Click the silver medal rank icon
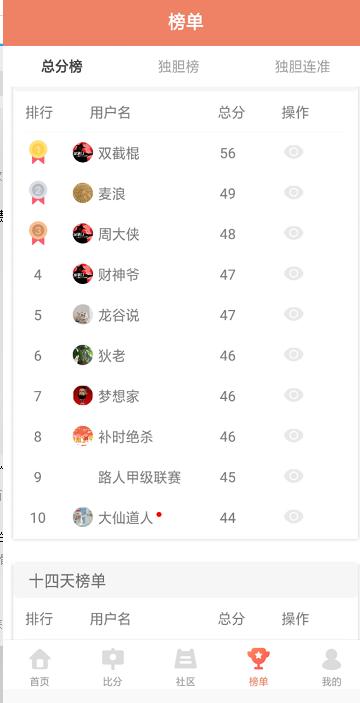The width and height of the screenshot is (360, 703). [38, 193]
